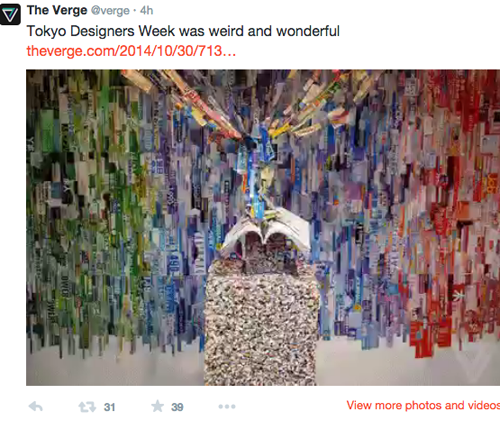Open the more options ellipsis menu
This screenshot has width=500, height=421.
tap(227, 406)
